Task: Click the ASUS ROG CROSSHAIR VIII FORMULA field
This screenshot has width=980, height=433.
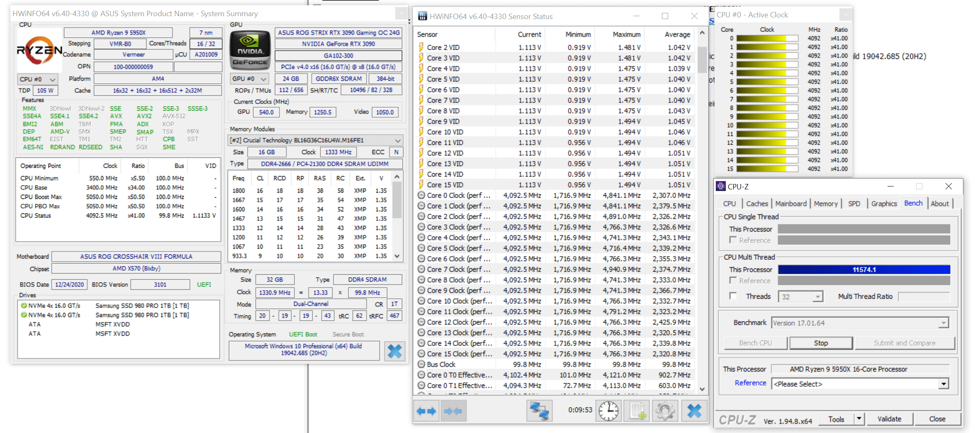Action: 136,256
